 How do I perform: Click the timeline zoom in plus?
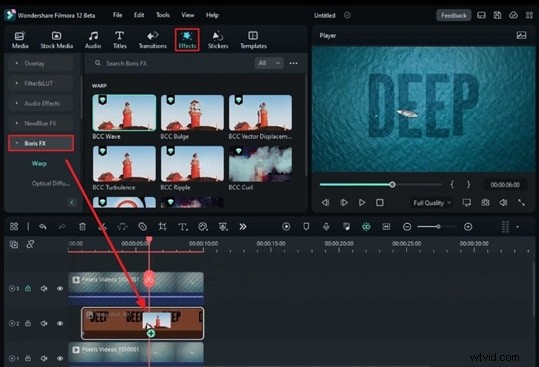pyautogui.click(x=468, y=227)
